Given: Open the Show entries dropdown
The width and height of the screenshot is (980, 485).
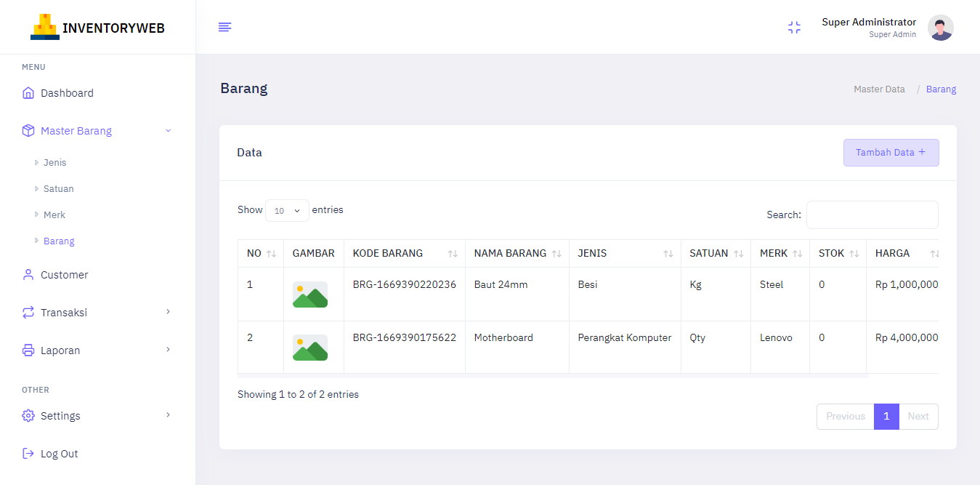Looking at the screenshot, I should point(287,210).
